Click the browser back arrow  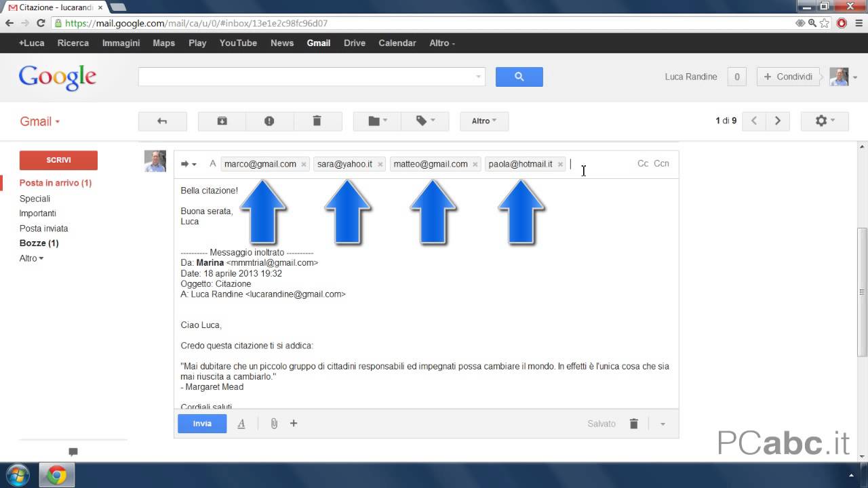tap(9, 23)
